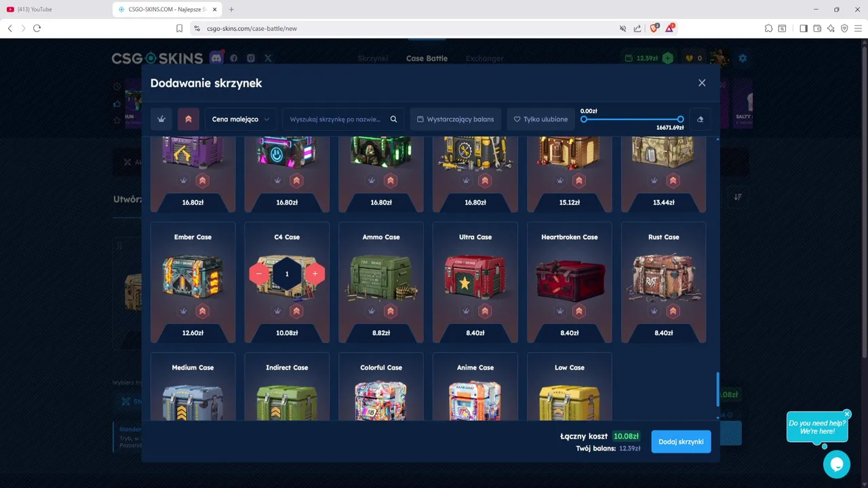Select the Ember Case card
The image size is (868, 488).
click(193, 283)
